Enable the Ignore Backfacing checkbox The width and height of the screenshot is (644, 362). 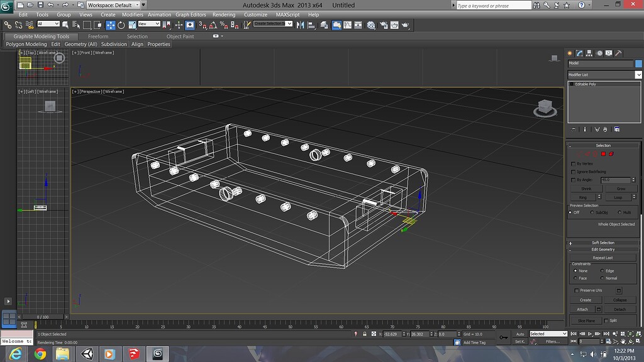(x=572, y=171)
